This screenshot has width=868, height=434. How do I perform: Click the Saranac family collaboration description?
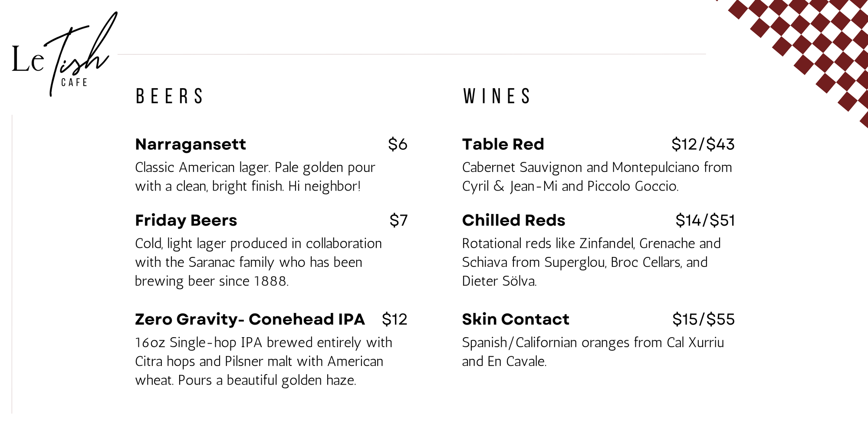pos(258,262)
